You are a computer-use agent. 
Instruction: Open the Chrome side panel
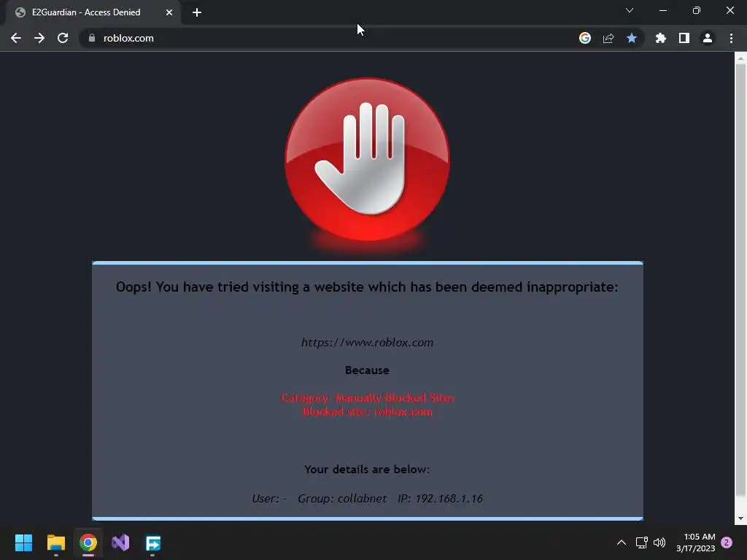coord(684,38)
